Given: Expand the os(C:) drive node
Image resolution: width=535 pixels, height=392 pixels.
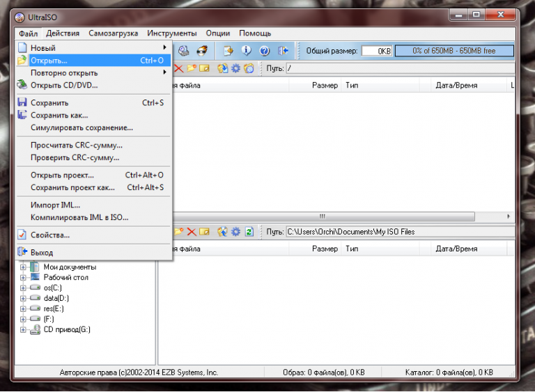Looking at the screenshot, I should pos(23,288).
